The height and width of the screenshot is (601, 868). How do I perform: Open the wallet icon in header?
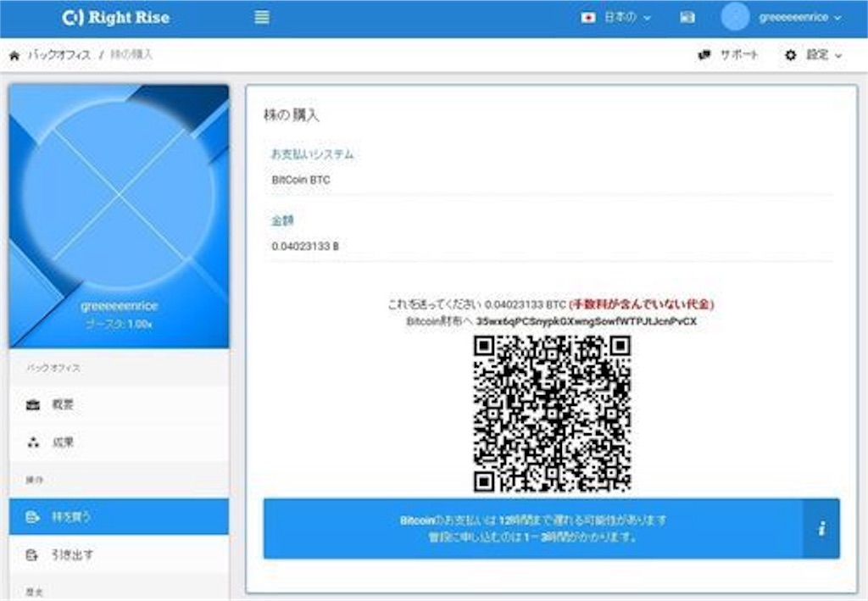687,18
